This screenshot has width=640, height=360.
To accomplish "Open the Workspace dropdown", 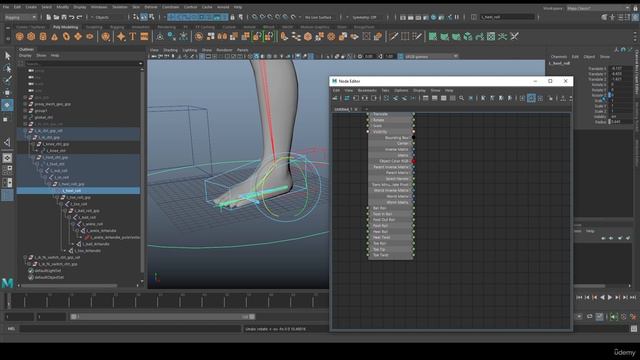I will 598,8.
